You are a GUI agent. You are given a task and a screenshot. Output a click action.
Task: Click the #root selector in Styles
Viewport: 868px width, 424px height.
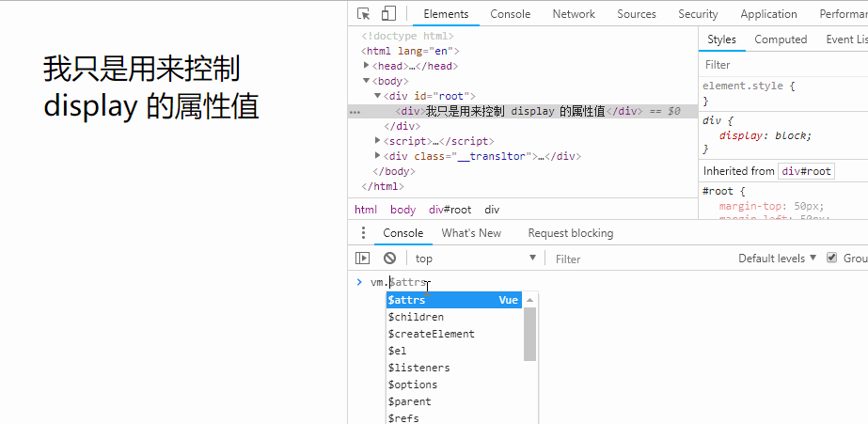(718, 191)
